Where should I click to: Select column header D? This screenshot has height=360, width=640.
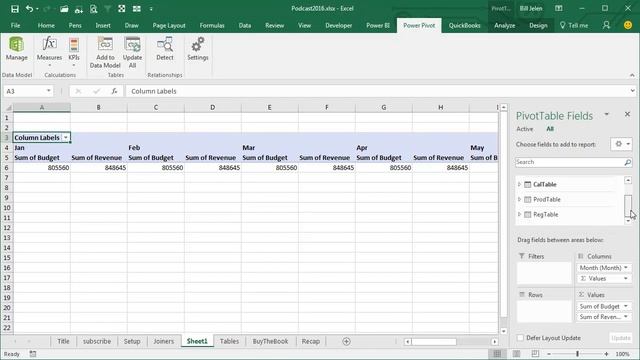tap(212, 107)
